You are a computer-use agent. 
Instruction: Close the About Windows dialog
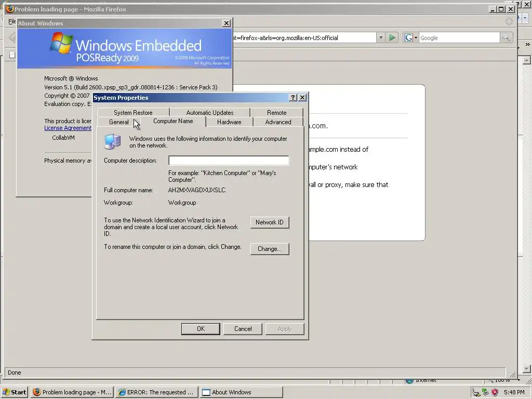pyautogui.click(x=227, y=23)
